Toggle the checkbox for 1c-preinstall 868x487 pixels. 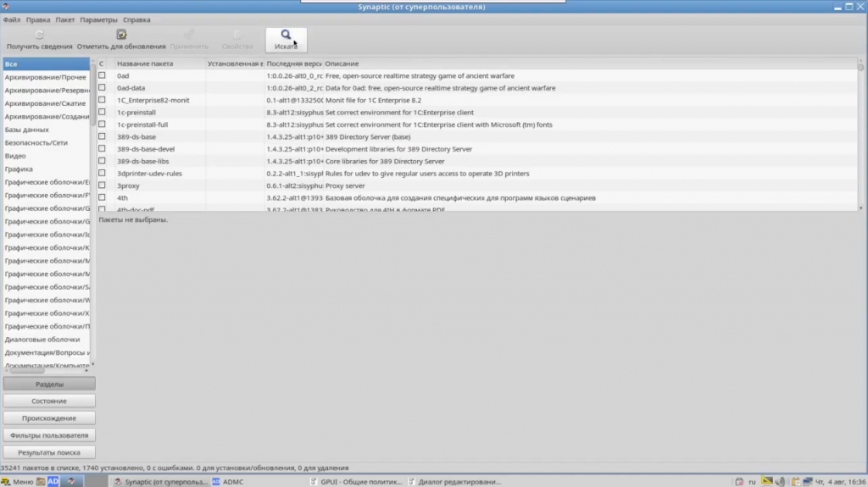102,112
